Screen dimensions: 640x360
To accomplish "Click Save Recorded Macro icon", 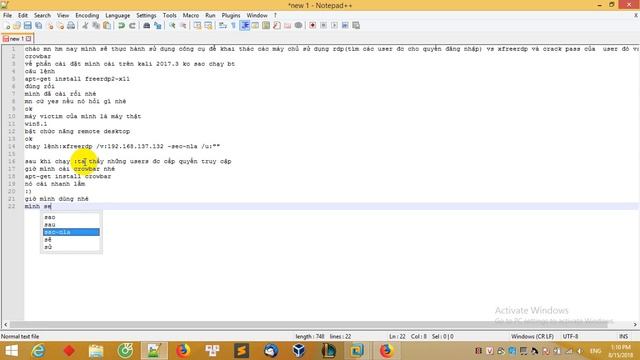I will [x=356, y=26].
